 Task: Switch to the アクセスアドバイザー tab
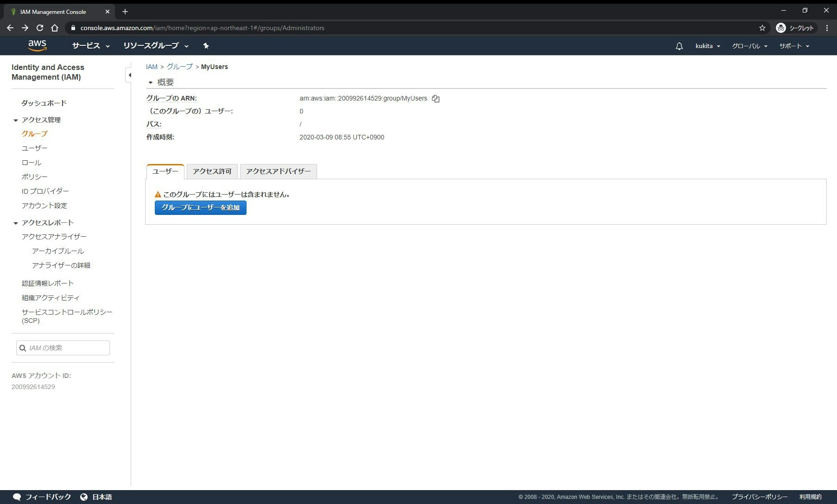pyautogui.click(x=279, y=171)
